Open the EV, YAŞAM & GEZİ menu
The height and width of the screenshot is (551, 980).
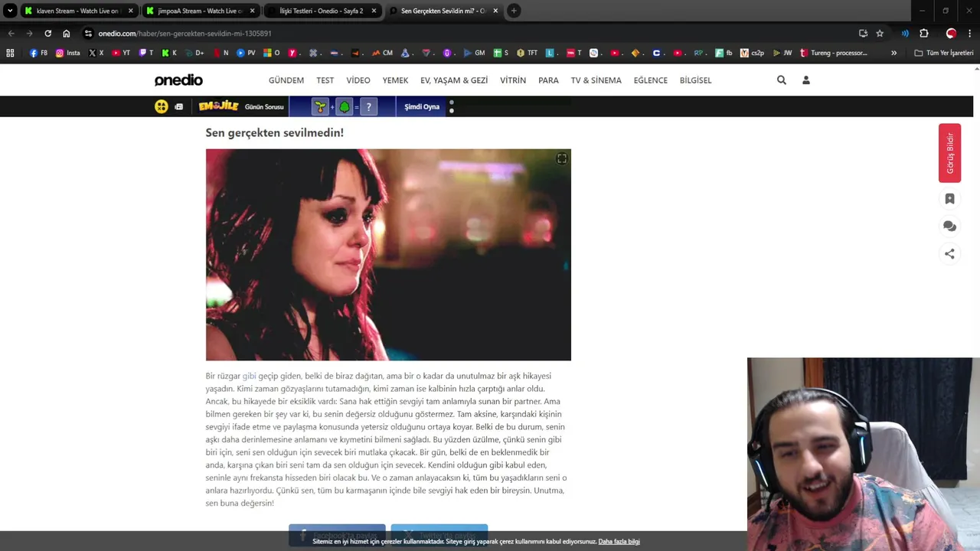point(454,80)
